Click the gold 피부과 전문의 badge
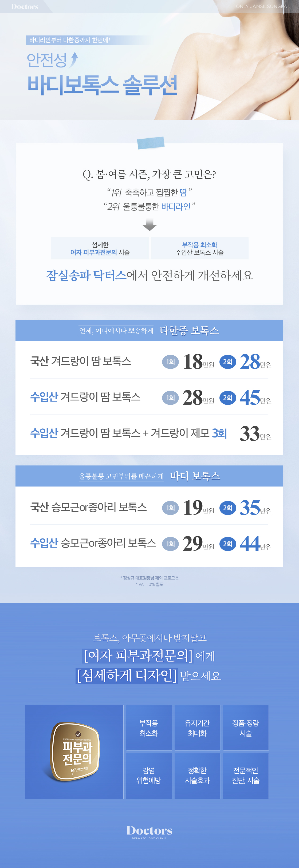299x868 pixels. pos(75,751)
